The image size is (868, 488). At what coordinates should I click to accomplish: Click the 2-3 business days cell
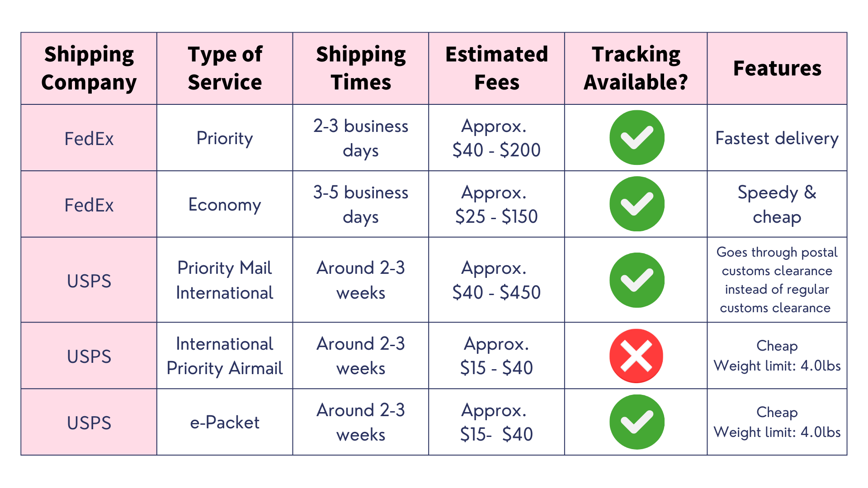click(361, 138)
